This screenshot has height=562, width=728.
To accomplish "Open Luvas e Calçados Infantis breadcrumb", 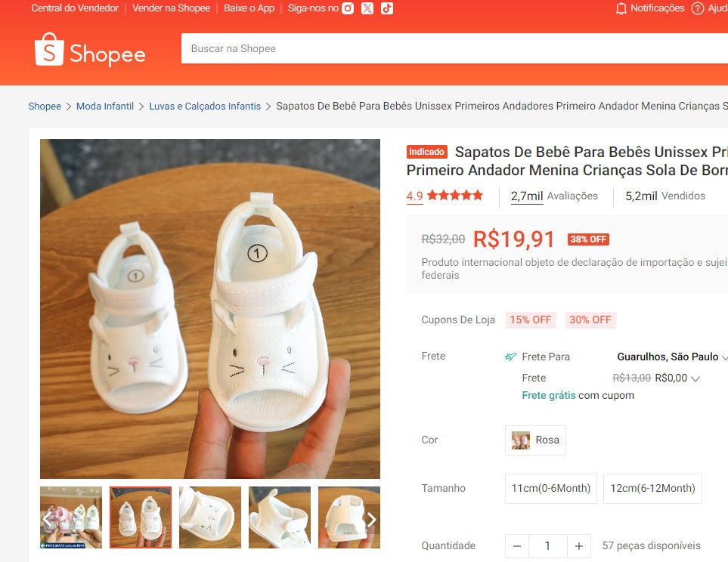I will (205, 107).
